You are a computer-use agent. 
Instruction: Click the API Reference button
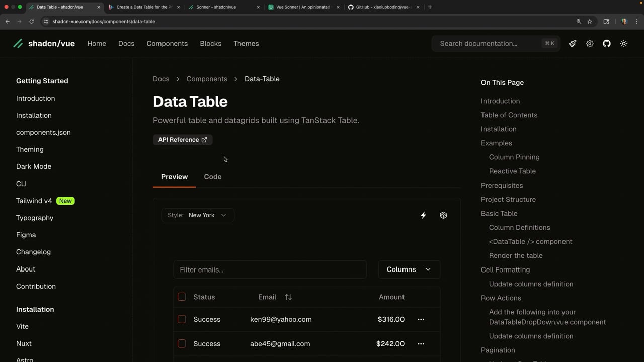click(183, 140)
